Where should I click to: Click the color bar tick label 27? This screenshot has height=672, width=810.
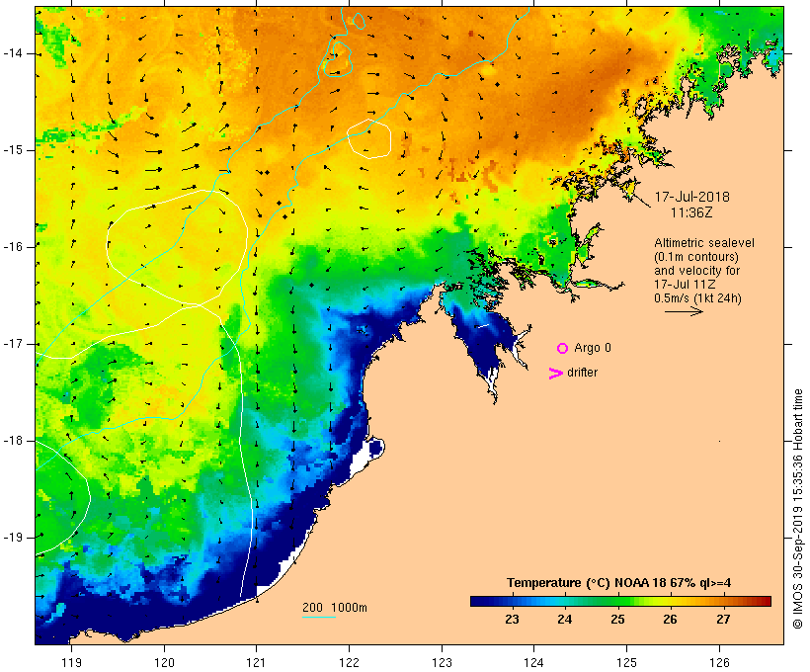click(x=723, y=620)
